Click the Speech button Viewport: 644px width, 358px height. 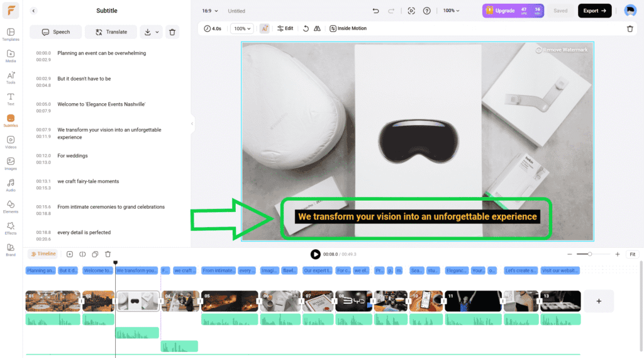tap(56, 32)
